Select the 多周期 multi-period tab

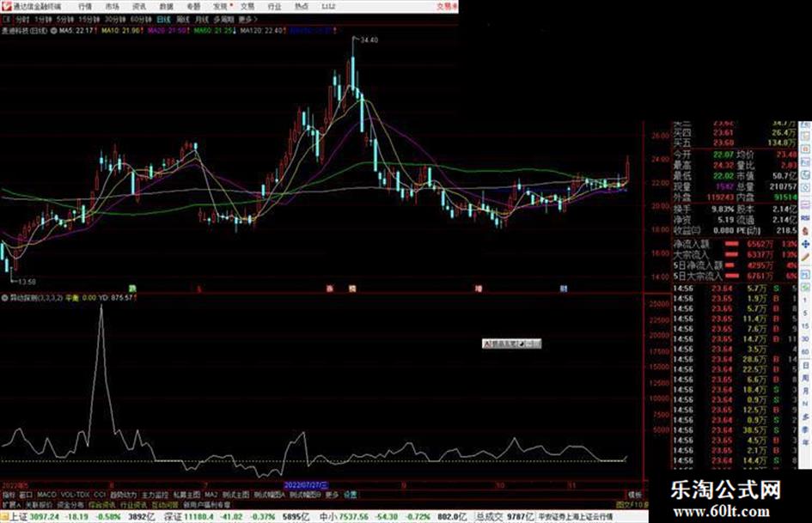pos(223,19)
